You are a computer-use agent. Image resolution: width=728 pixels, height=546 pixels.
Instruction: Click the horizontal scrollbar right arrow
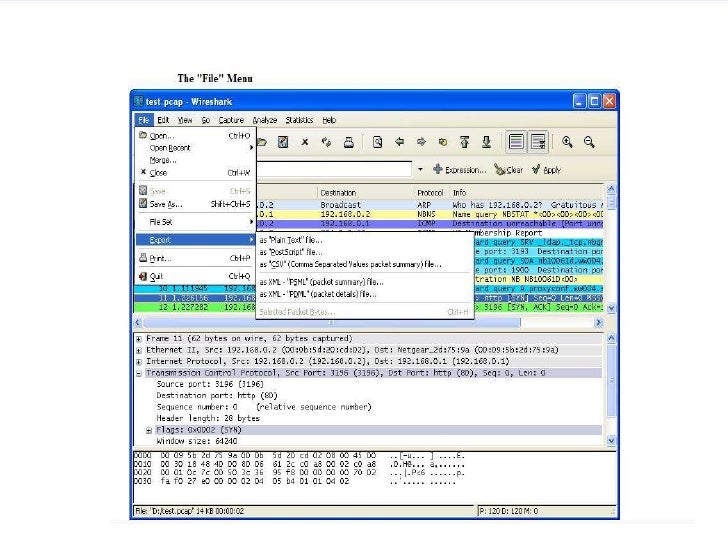tap(598, 322)
